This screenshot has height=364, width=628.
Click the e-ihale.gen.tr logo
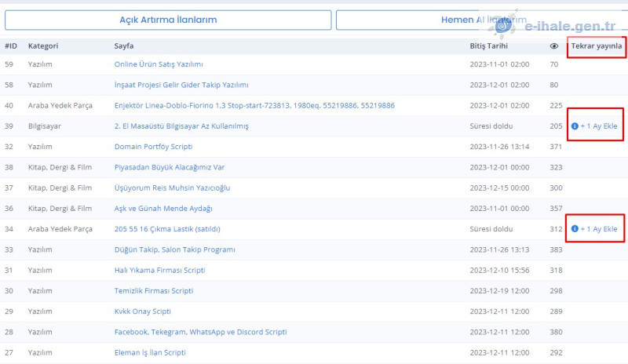pyautogui.click(x=558, y=25)
